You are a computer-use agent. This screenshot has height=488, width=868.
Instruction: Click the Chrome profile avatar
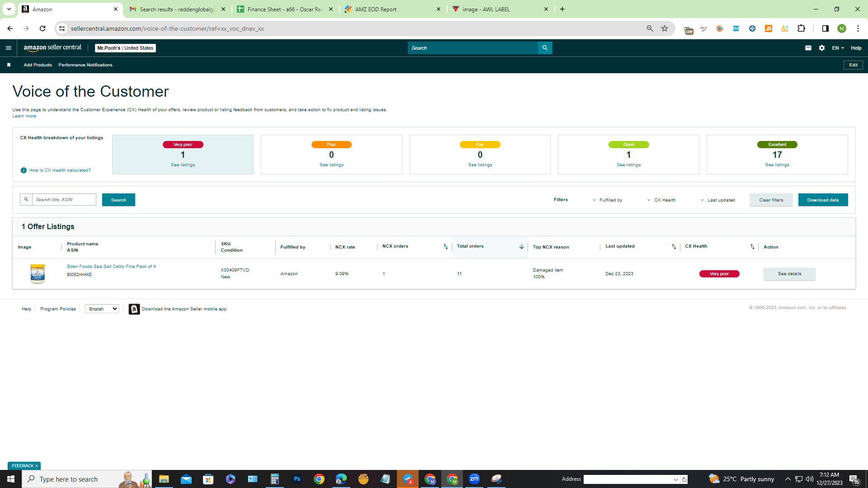click(842, 28)
